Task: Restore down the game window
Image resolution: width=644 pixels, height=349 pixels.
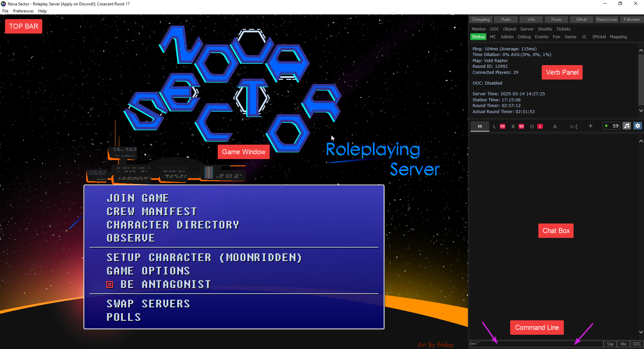Action: pos(620,4)
